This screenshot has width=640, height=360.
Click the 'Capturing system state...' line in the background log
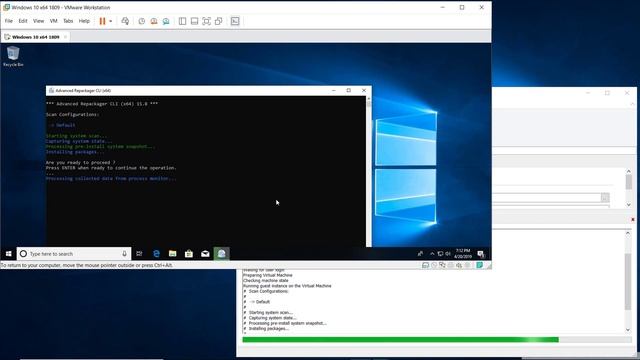pos(272,318)
